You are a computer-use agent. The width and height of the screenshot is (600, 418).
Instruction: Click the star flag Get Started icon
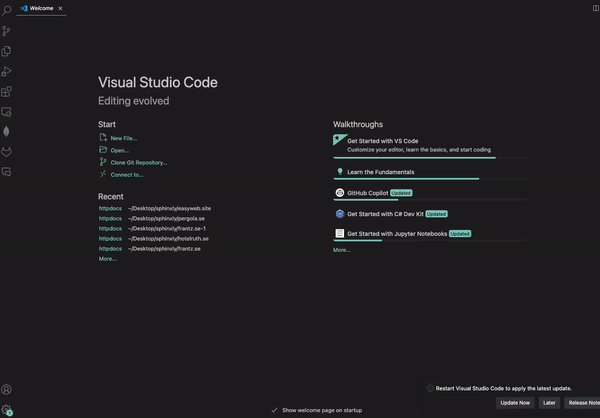(340, 140)
